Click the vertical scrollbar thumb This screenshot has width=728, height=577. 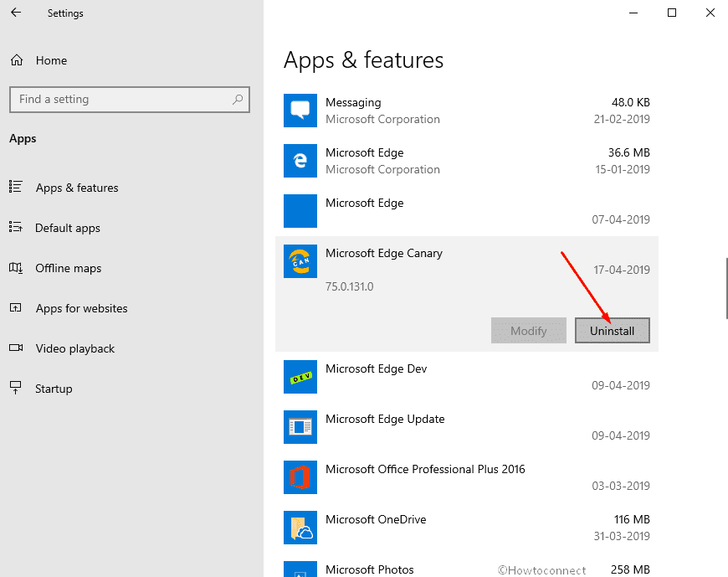(x=726, y=288)
